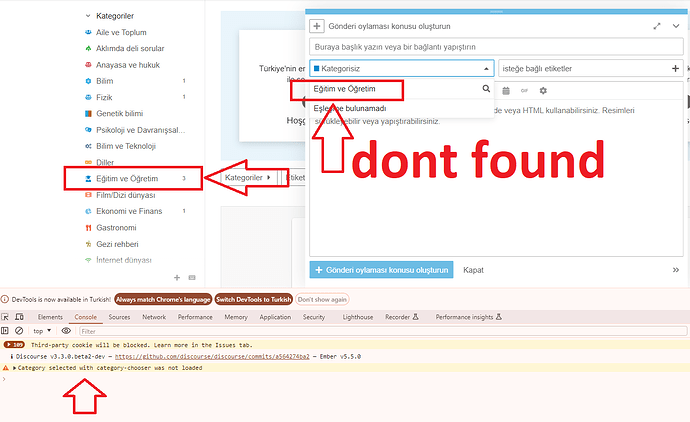Click the Gastronomi fork-knife icon
The width and height of the screenshot is (690, 422).
[x=88, y=228]
